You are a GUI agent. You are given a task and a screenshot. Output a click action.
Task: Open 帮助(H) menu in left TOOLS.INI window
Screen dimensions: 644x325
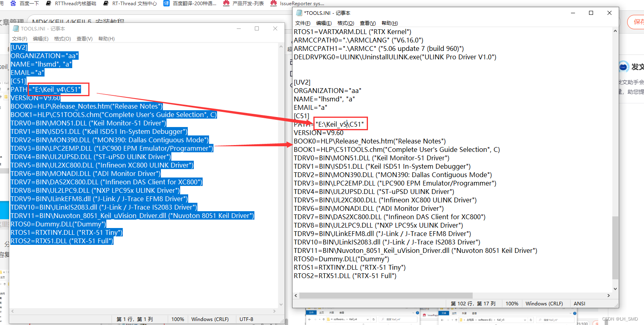[106, 39]
